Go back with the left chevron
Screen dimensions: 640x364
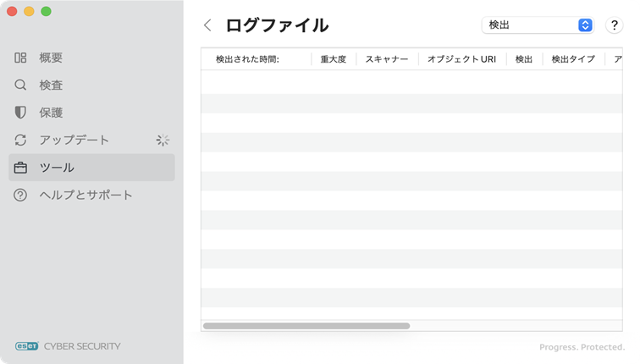point(207,25)
